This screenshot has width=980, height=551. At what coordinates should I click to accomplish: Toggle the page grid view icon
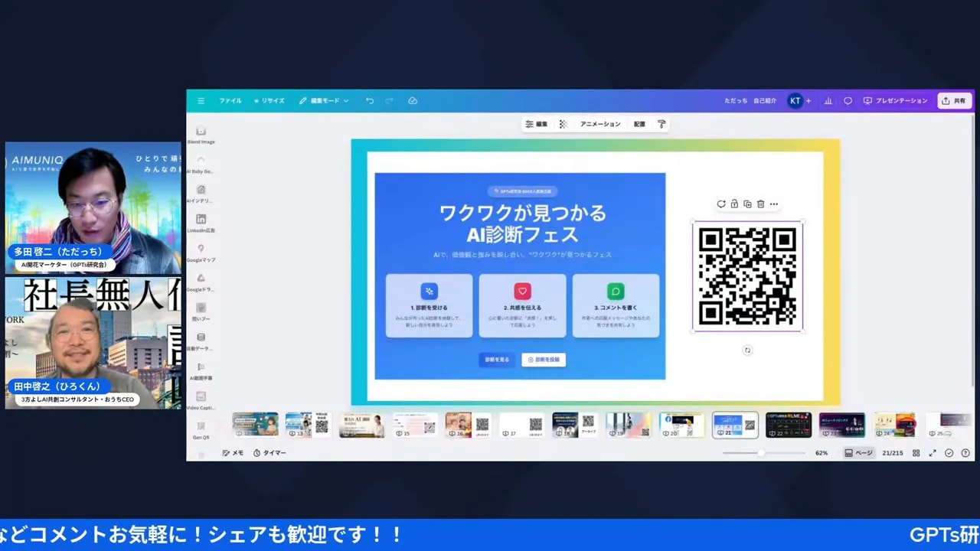[x=916, y=452]
